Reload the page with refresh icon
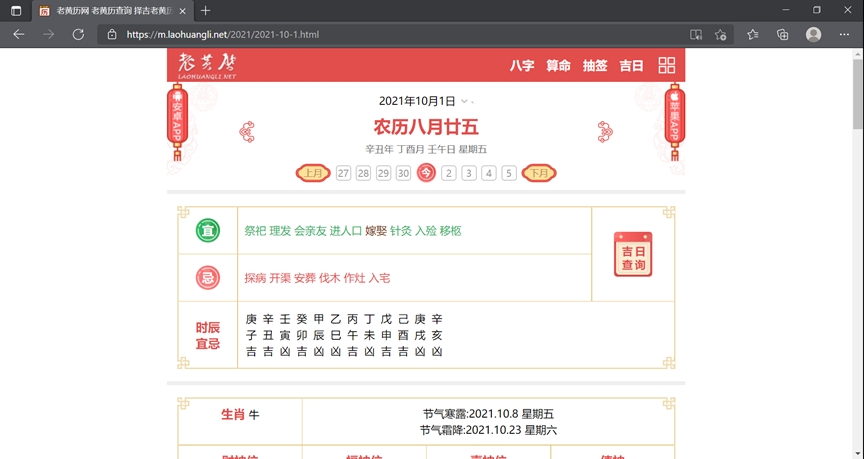The height and width of the screenshot is (459, 864). pos(78,34)
